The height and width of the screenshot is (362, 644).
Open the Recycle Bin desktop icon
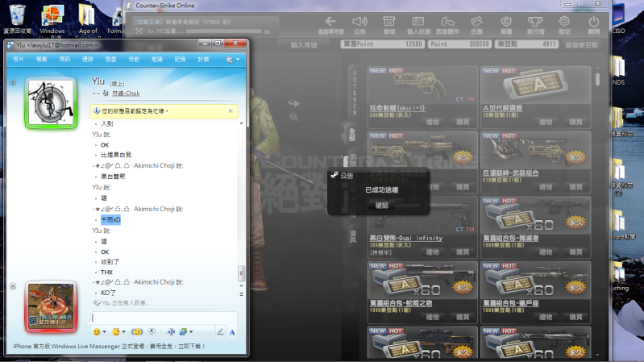pos(17,19)
